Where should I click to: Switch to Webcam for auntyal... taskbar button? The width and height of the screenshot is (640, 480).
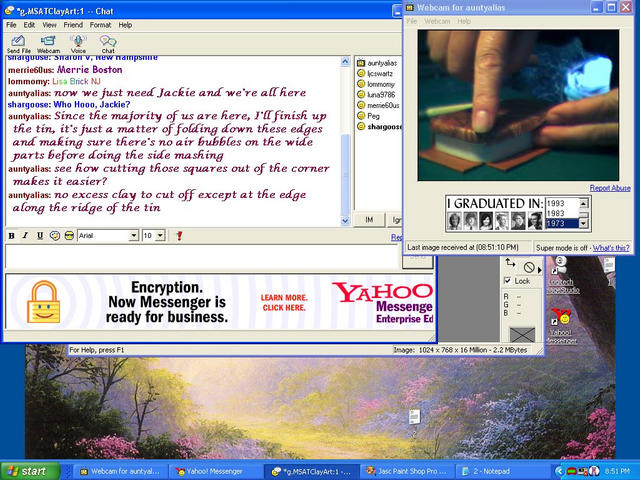pyautogui.click(x=120, y=471)
